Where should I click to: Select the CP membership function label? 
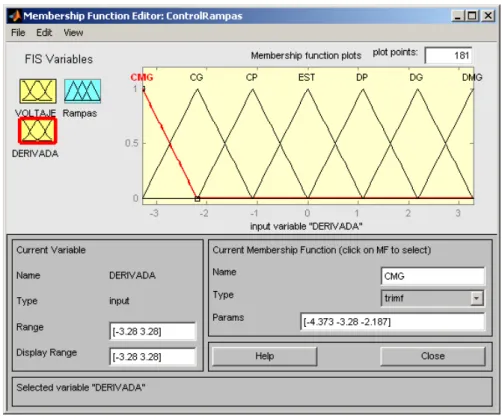252,77
